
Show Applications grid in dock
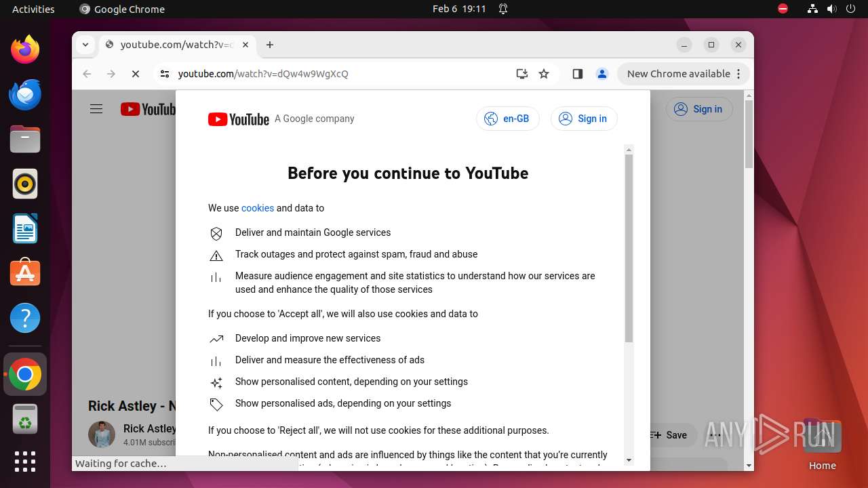25,462
